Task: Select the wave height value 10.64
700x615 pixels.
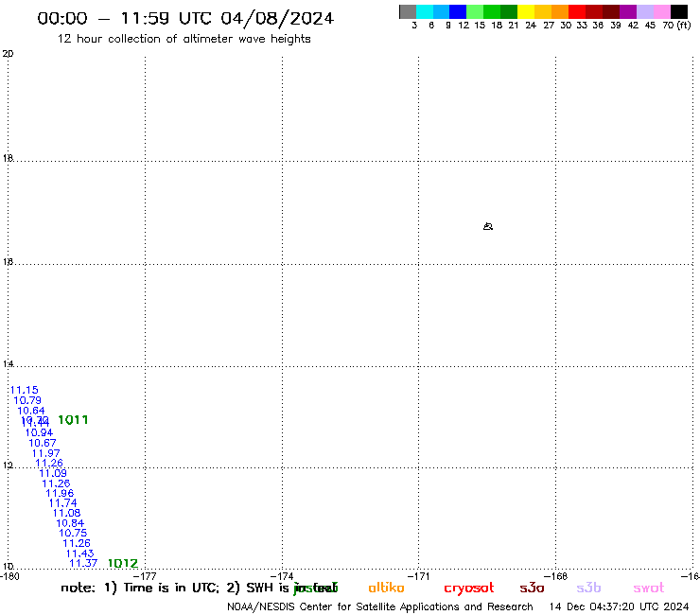Action: [x=31, y=411]
